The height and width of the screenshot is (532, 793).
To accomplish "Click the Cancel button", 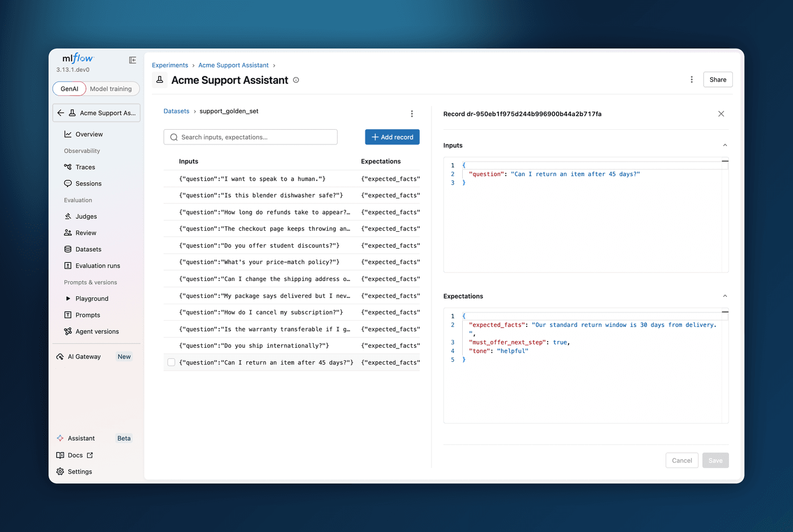I will tap(682, 461).
